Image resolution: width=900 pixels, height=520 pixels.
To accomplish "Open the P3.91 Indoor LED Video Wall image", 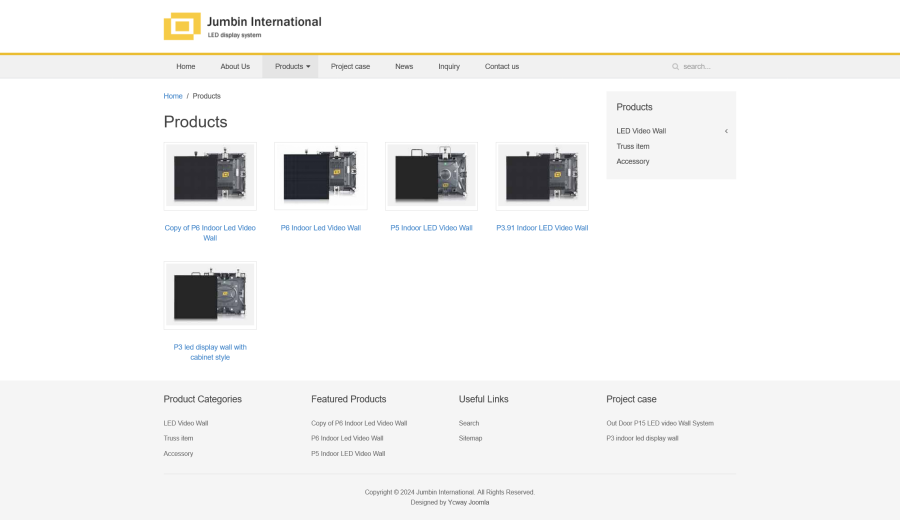I will coord(542,176).
